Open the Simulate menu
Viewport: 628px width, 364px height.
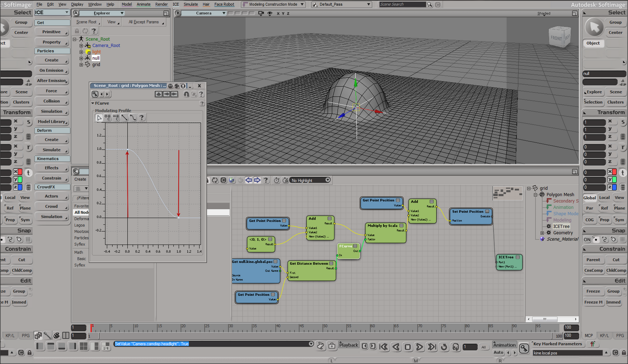coord(191,4)
